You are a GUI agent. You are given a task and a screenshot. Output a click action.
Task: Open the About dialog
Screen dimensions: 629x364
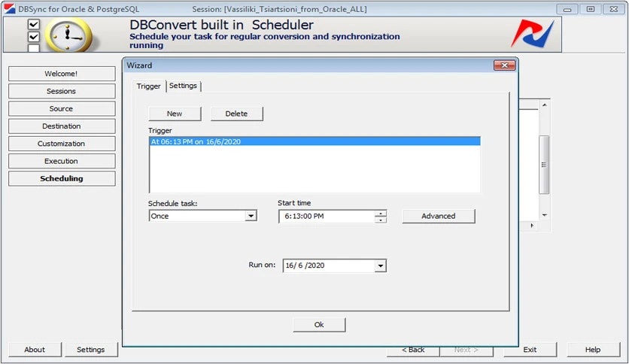(35, 350)
